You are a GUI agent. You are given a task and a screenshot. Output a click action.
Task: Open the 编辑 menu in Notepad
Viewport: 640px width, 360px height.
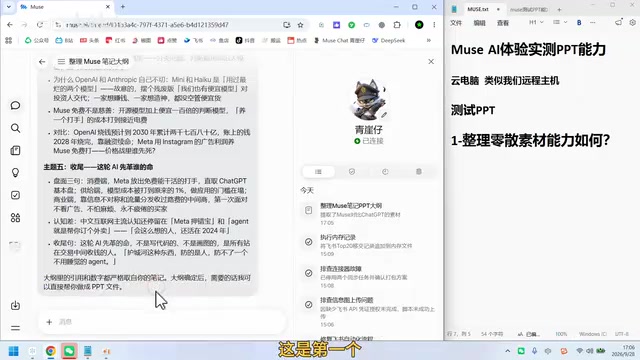point(480,23)
